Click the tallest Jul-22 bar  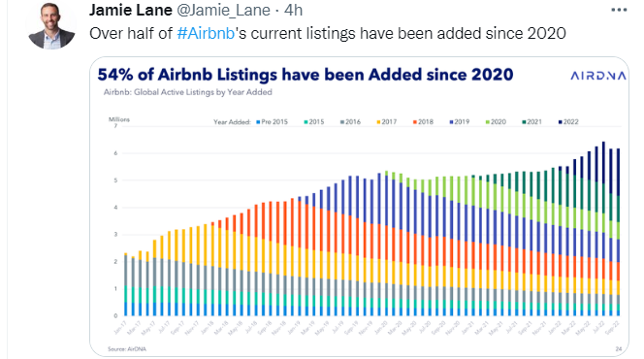(x=603, y=229)
